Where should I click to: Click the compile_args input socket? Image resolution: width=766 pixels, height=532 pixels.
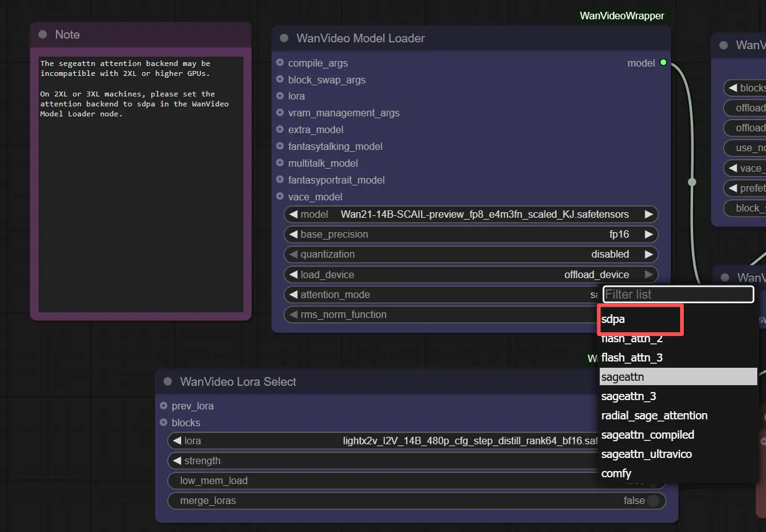pos(280,63)
